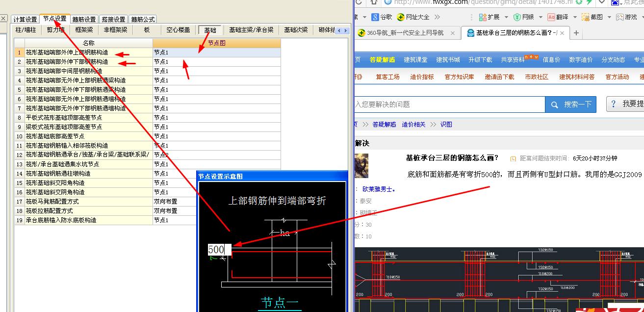644x312 pixels.
Task: Click 节点1 cell of row 1
Action: (217, 52)
